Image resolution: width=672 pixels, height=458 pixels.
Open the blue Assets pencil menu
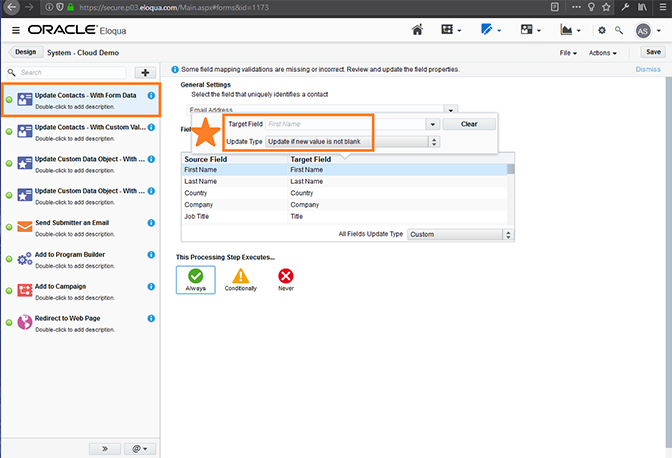point(491,30)
